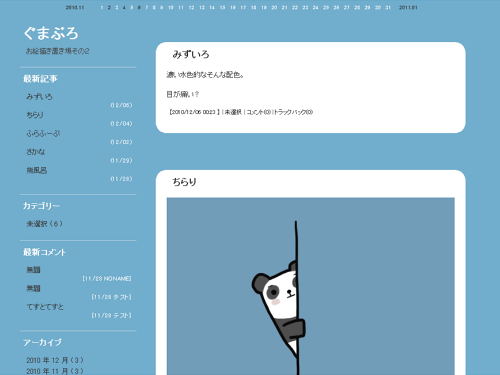Open トラックバック(0) on the みずいろ post
This screenshot has width=500, height=375.
coord(293,112)
